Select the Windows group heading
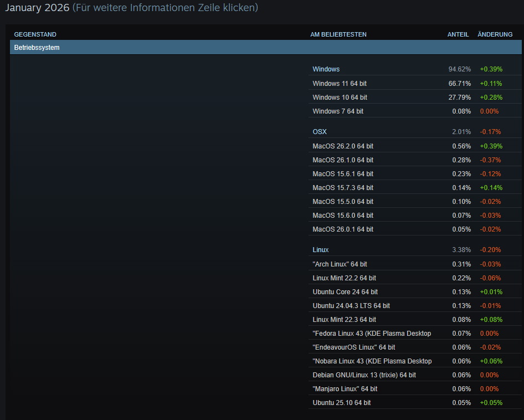Image resolution: width=524 pixels, height=420 pixels. (x=326, y=69)
